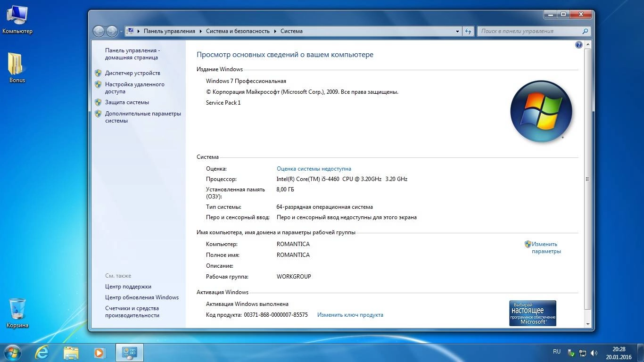Open Центр поддержки link

point(128,287)
